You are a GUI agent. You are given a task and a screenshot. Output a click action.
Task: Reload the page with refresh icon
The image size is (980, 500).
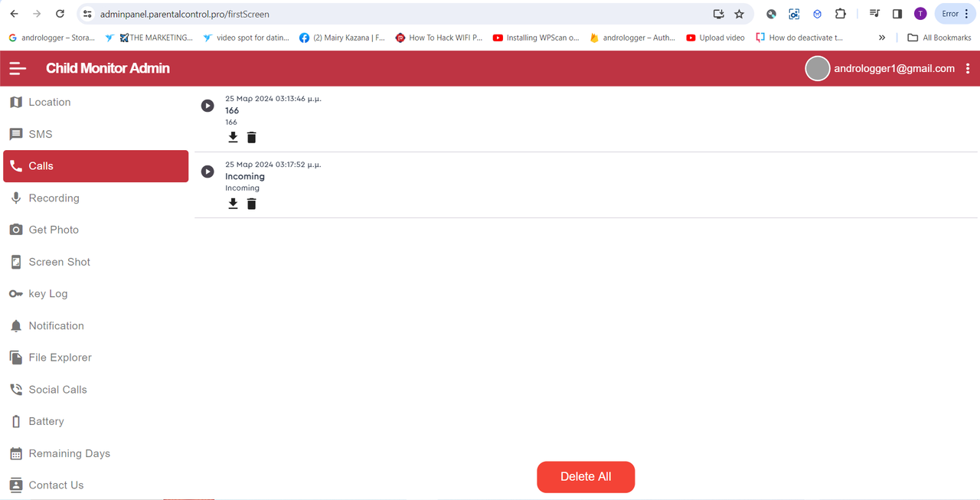60,14
